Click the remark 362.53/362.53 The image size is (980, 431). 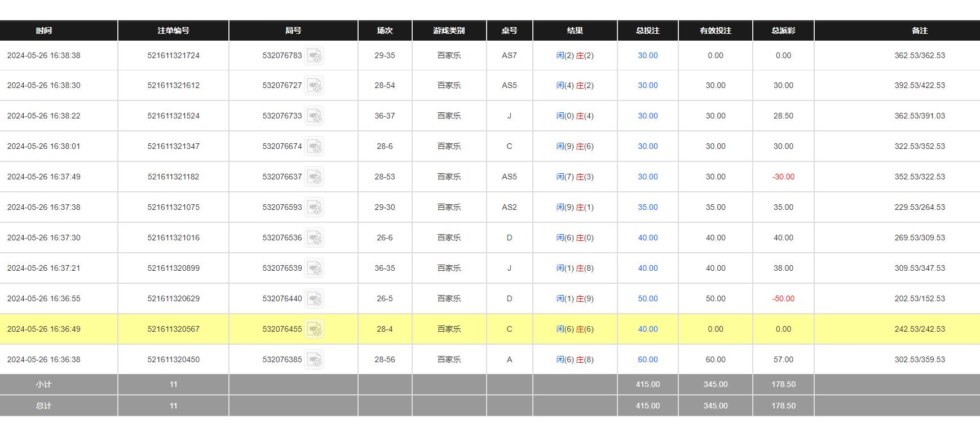[920, 55]
